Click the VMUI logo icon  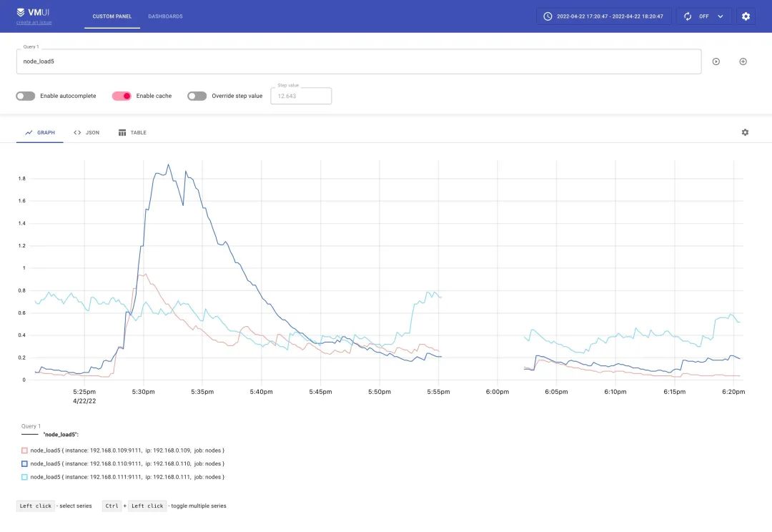coord(21,12)
